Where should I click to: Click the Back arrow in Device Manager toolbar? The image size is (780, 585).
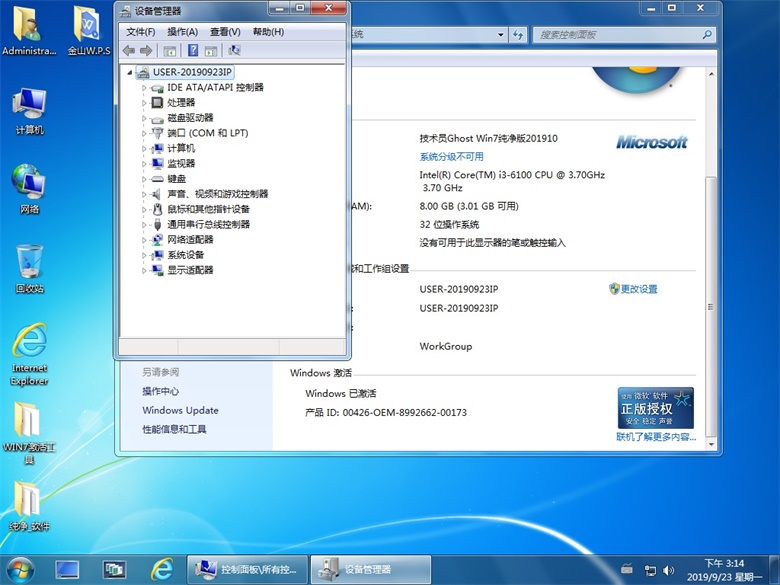tap(128, 50)
